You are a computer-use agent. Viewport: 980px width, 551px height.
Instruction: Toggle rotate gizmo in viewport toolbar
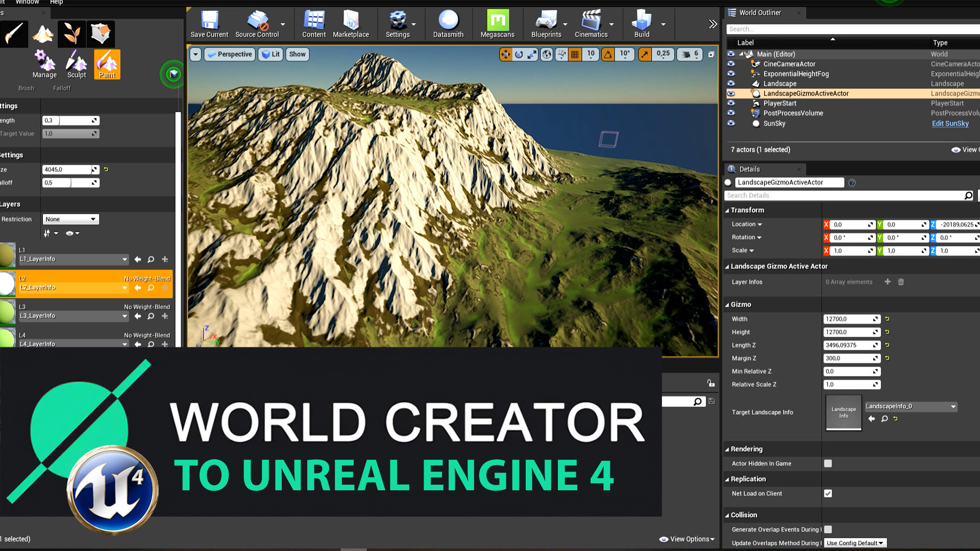[519, 54]
